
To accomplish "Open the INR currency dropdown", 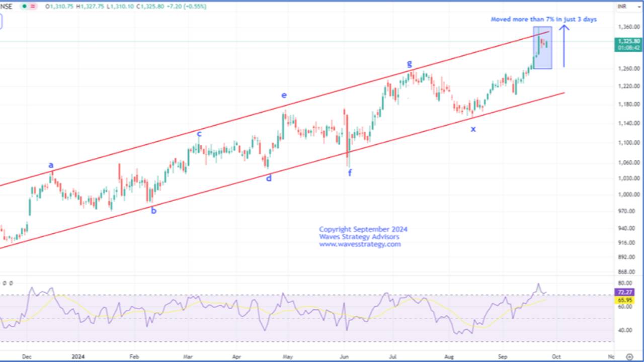I will click(x=622, y=7).
